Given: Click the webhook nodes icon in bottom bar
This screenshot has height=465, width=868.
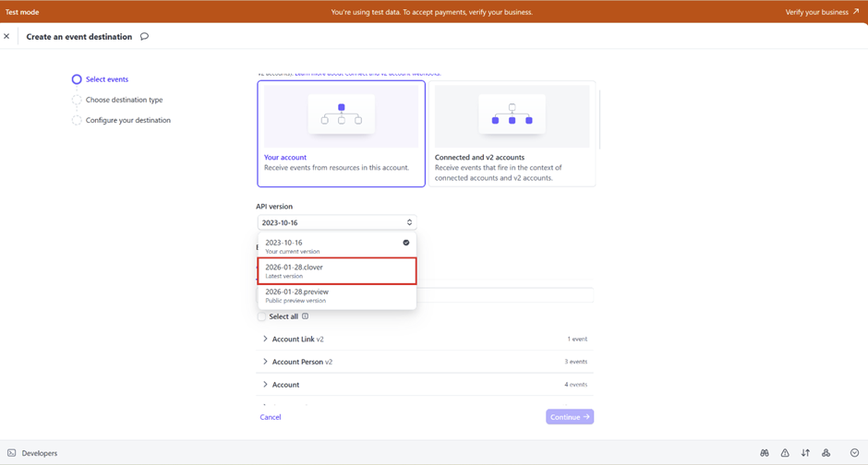Looking at the screenshot, I should [826, 453].
